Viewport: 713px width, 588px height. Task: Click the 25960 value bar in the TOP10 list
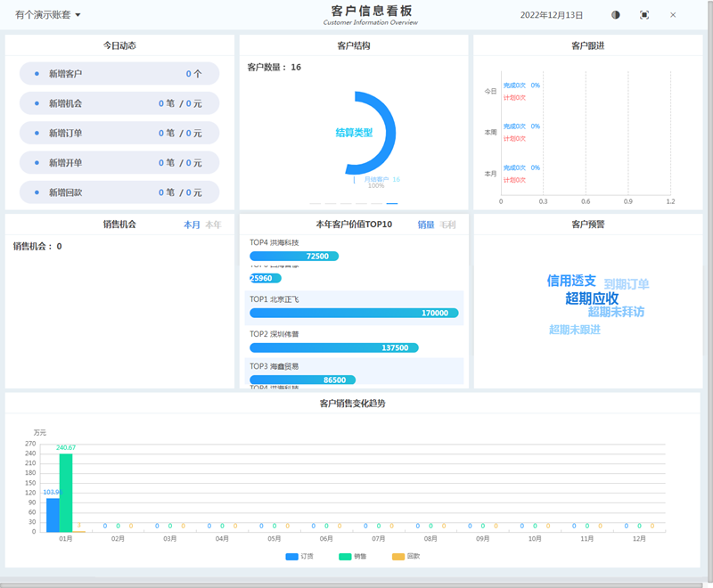266,278
